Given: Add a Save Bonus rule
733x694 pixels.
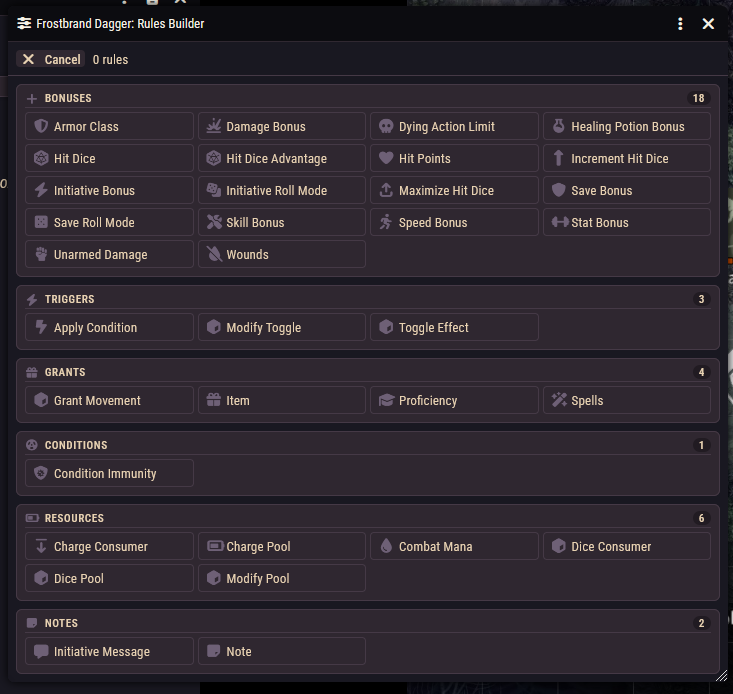Looking at the screenshot, I should [x=627, y=190].
